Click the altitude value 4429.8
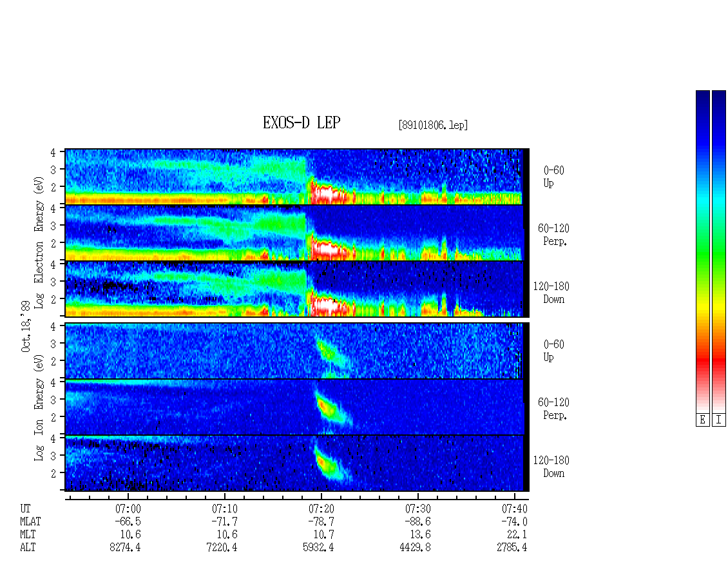The width and height of the screenshot is (728, 564). pyautogui.click(x=415, y=548)
